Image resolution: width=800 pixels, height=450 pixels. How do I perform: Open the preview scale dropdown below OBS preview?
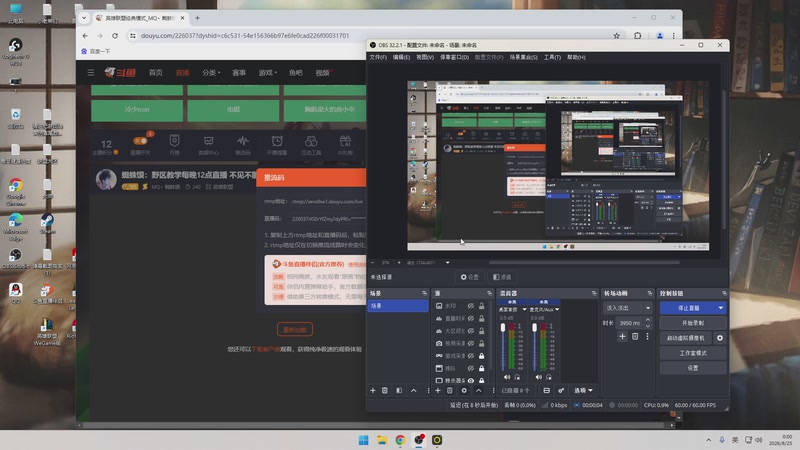tap(447, 263)
